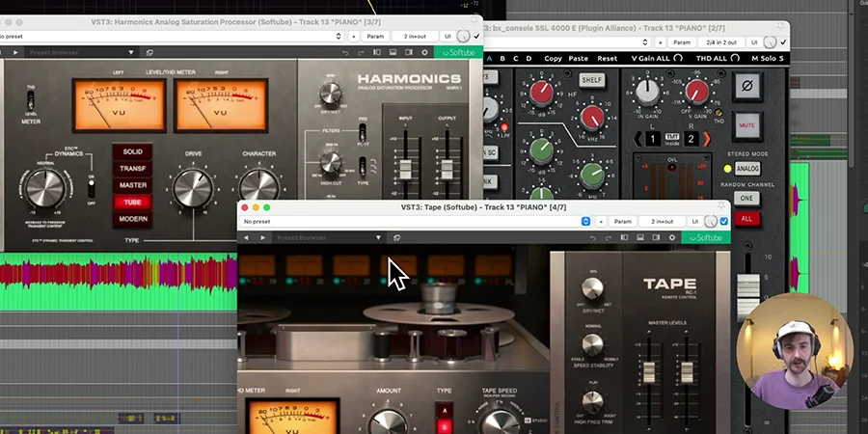Flip the filter Type switch in Harmonics

[x=363, y=166]
